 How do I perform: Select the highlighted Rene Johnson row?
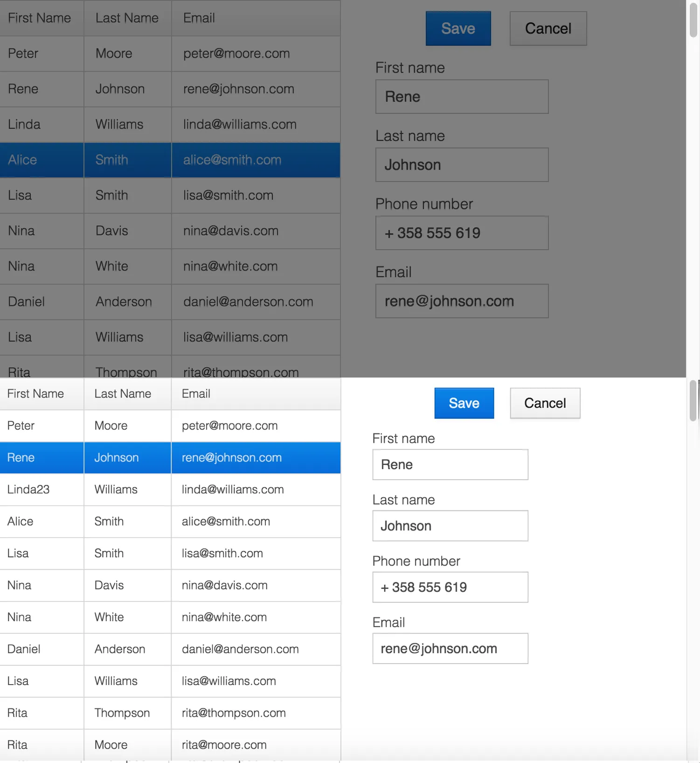170,458
